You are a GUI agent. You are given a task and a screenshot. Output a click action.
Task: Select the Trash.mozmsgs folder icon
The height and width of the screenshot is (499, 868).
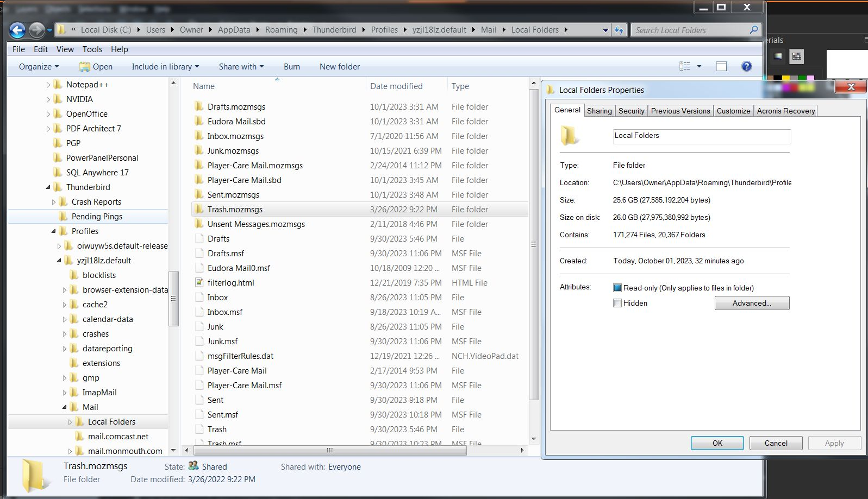[x=199, y=210]
